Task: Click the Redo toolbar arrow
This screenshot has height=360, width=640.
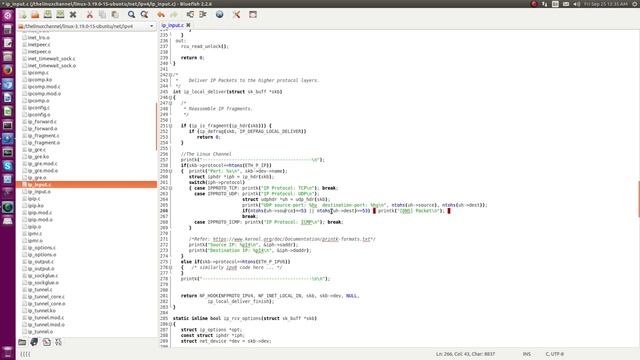Action: 173,15
